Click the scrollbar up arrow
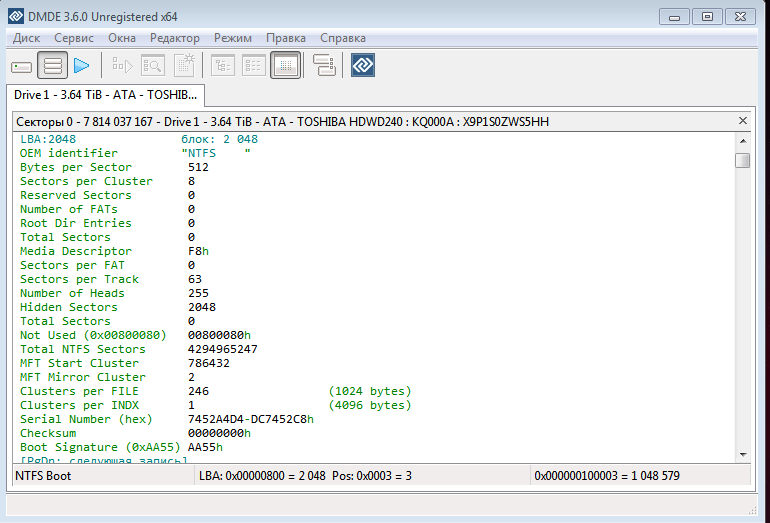The width and height of the screenshot is (770, 523). pos(742,141)
